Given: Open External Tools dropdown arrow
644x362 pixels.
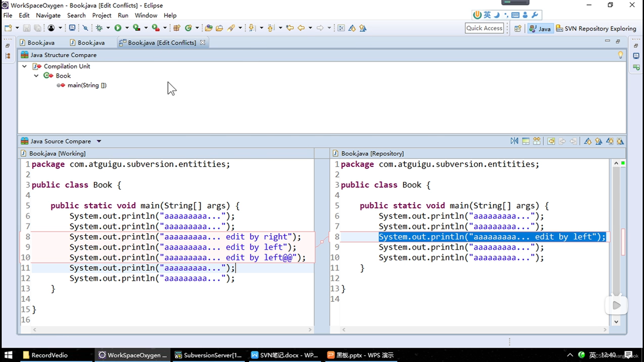Looking at the screenshot, I should (x=165, y=28).
